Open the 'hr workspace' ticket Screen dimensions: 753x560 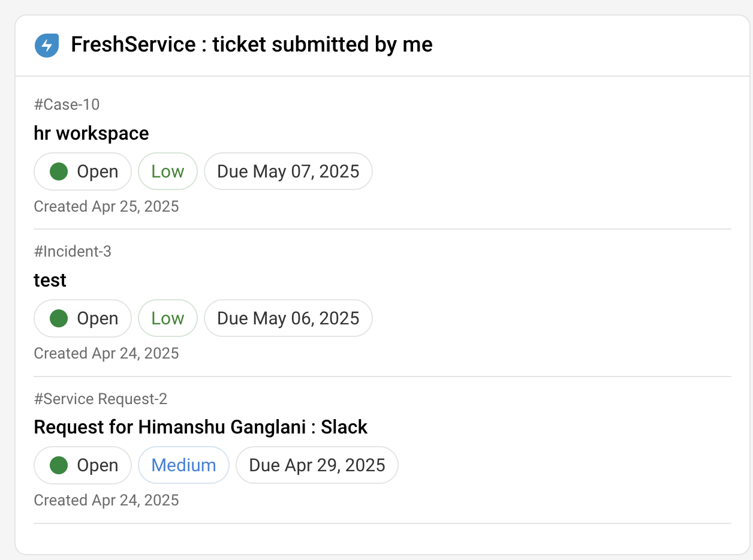pyautogui.click(x=91, y=133)
